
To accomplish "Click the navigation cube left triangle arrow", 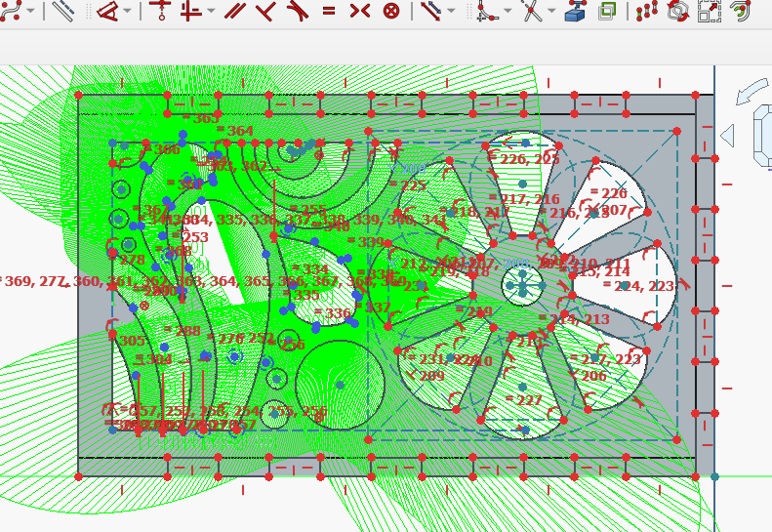I will [726, 135].
